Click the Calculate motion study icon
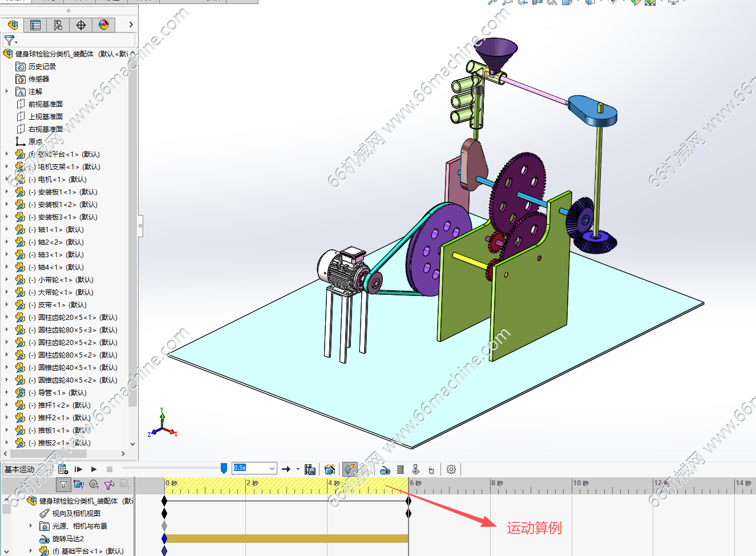Screen dimensions: 756x556 (63, 469)
